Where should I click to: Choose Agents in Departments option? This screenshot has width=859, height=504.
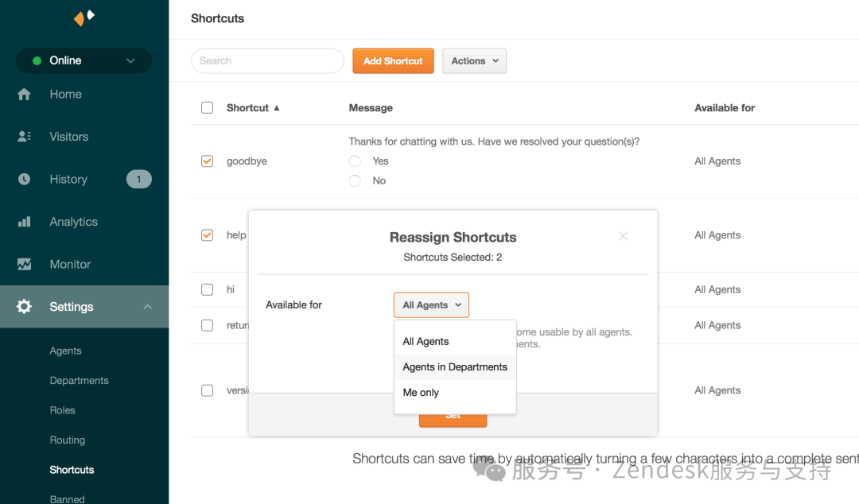455,367
